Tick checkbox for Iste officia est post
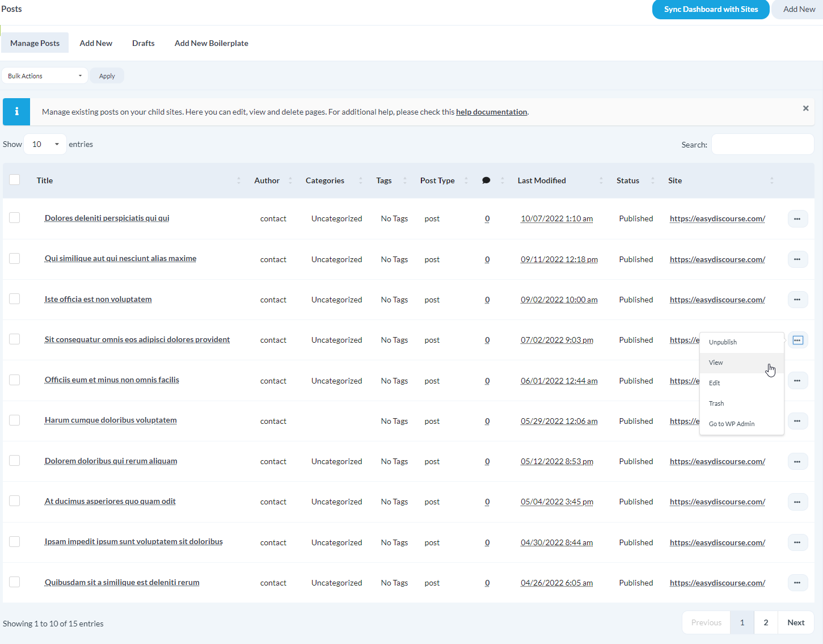Image resolution: width=823 pixels, height=644 pixels. (x=15, y=298)
